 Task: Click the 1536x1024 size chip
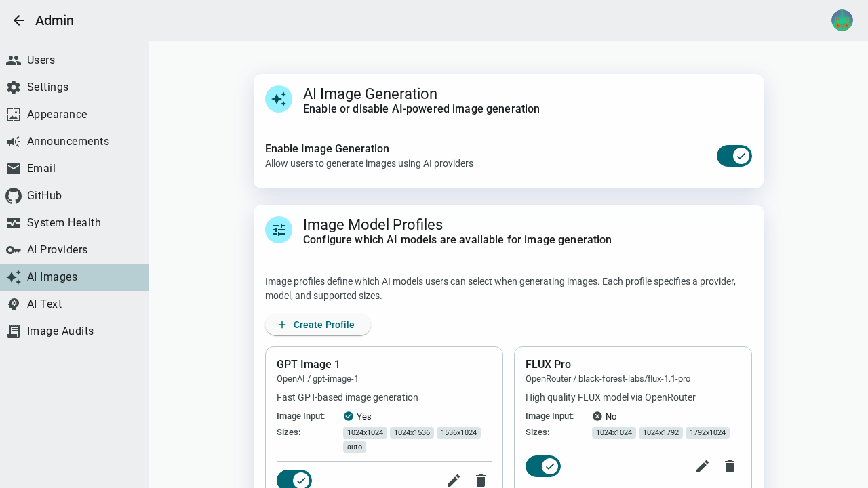click(458, 432)
